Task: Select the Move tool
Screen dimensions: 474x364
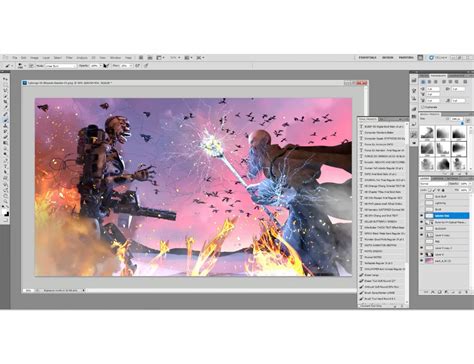Action: (x=5, y=79)
